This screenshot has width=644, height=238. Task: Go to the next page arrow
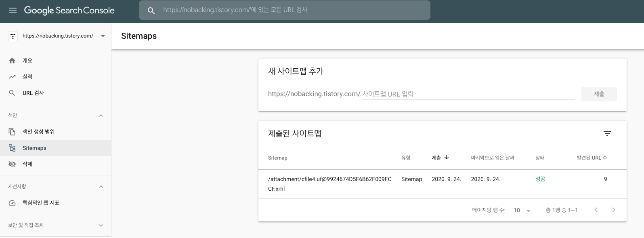614,210
